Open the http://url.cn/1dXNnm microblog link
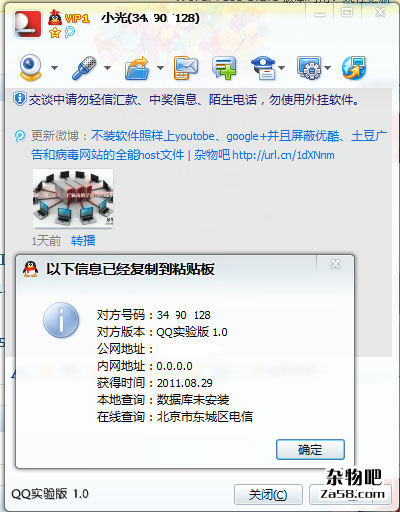Image resolution: width=400 pixels, height=512 pixels. tap(283, 155)
